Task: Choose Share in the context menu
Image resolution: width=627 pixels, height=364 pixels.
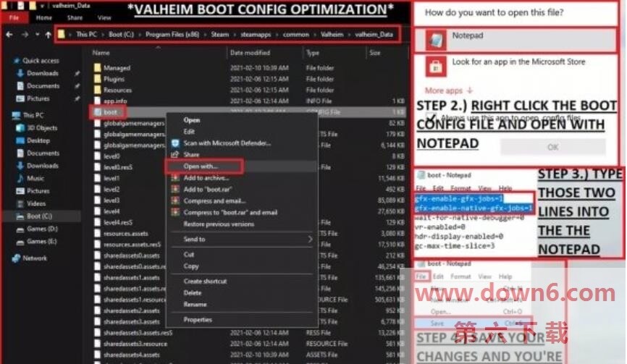Action: point(191,154)
